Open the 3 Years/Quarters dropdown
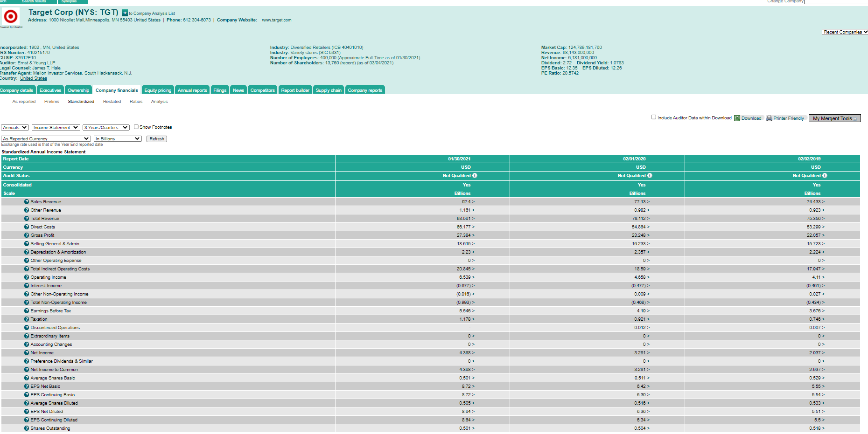 pos(106,128)
